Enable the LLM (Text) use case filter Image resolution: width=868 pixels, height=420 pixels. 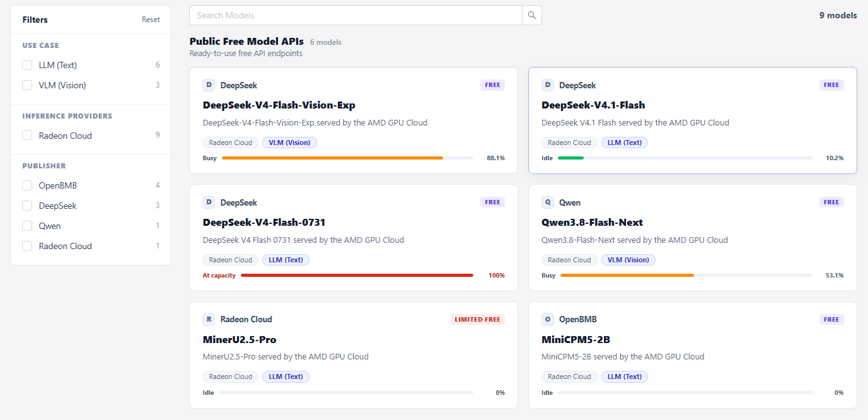pos(27,65)
